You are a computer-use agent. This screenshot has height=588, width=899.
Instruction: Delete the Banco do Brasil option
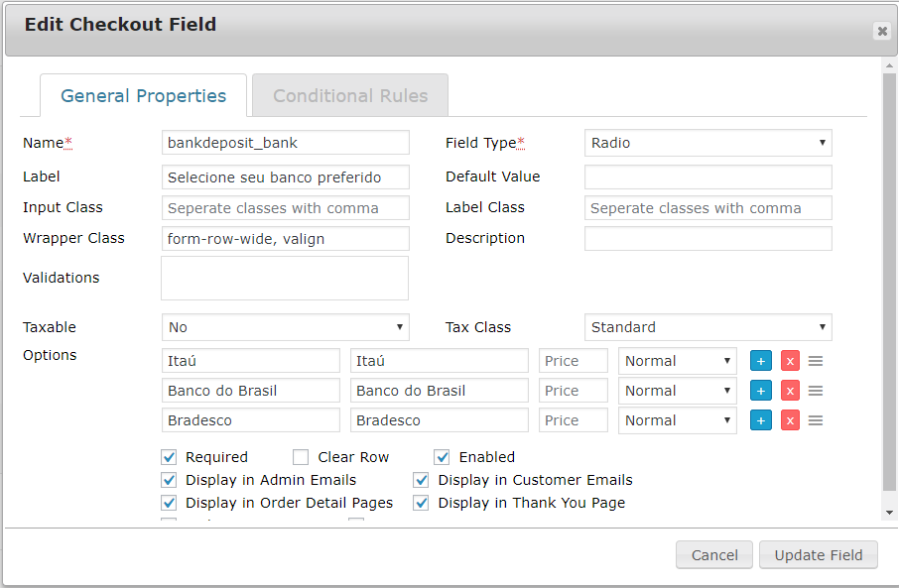point(790,391)
